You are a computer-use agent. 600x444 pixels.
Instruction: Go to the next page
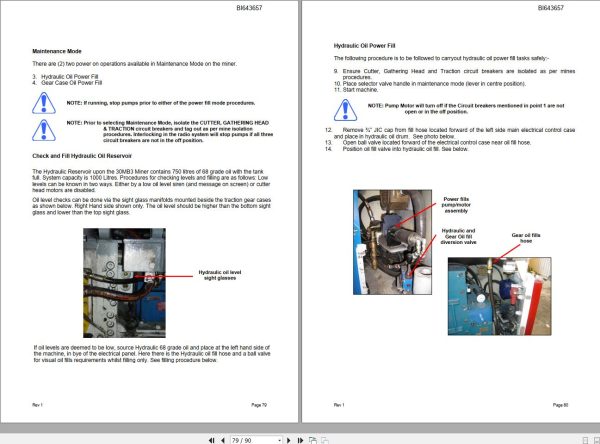coord(289,440)
